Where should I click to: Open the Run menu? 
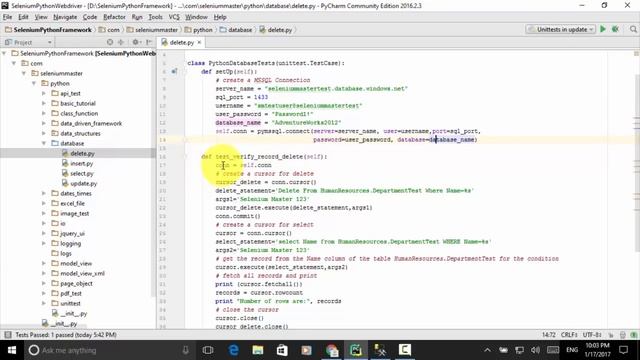pyautogui.click(x=137, y=17)
